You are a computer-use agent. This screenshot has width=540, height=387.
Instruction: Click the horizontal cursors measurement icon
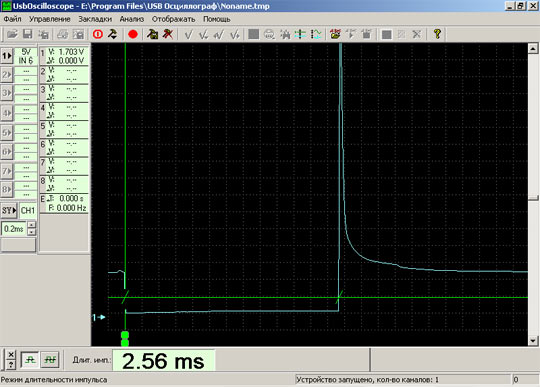(x=300, y=34)
